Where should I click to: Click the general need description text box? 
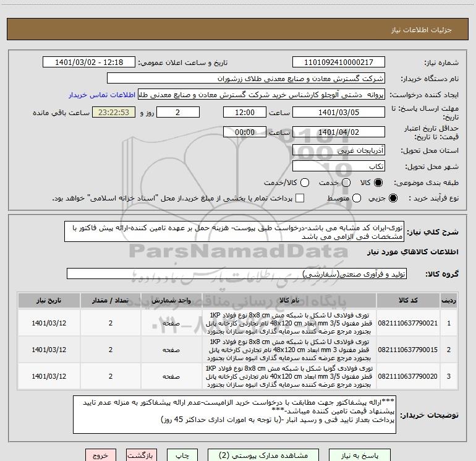pyautogui.click(x=234, y=232)
